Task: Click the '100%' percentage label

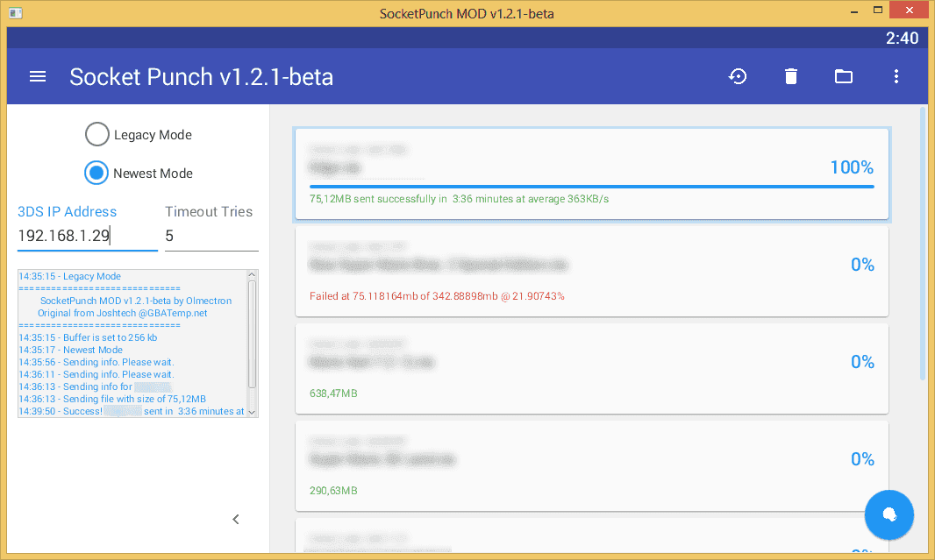Action: click(852, 167)
